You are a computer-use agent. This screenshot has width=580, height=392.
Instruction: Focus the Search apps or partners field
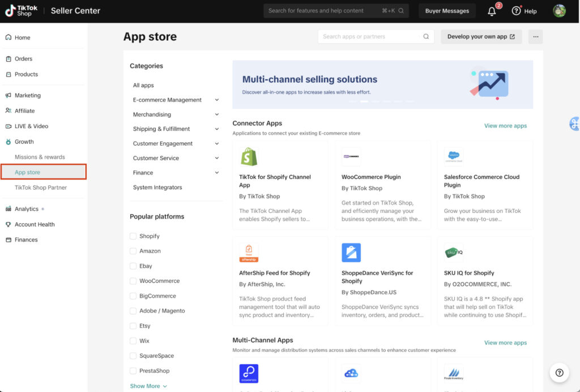(x=376, y=37)
